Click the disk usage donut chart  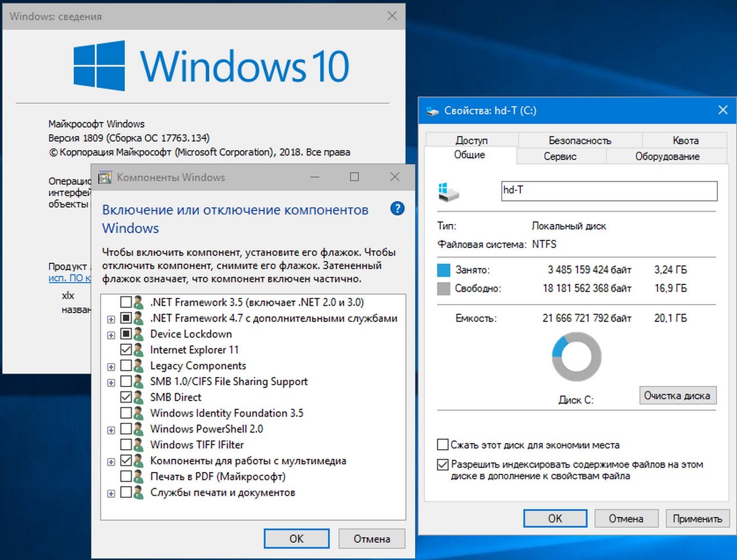click(x=576, y=357)
